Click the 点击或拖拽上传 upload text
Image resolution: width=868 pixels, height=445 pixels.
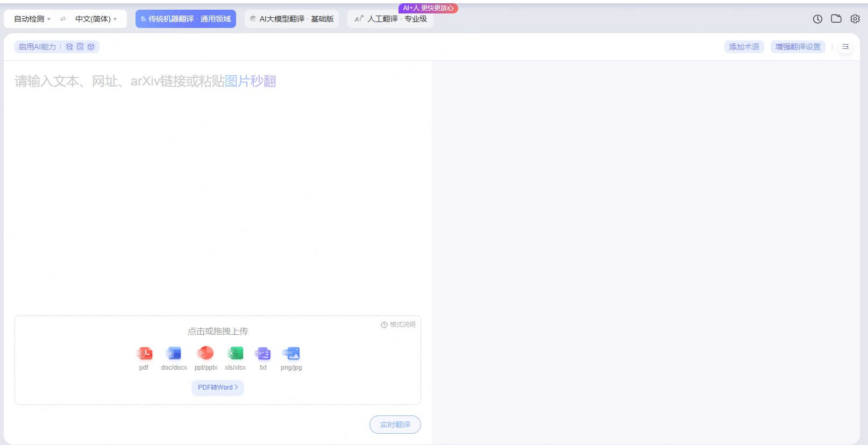click(218, 331)
